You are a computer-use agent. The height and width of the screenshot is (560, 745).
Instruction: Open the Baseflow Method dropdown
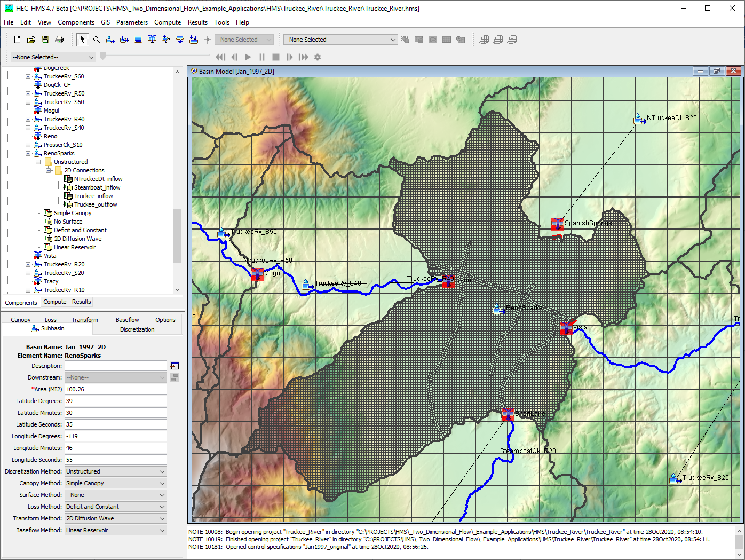pyautogui.click(x=115, y=530)
